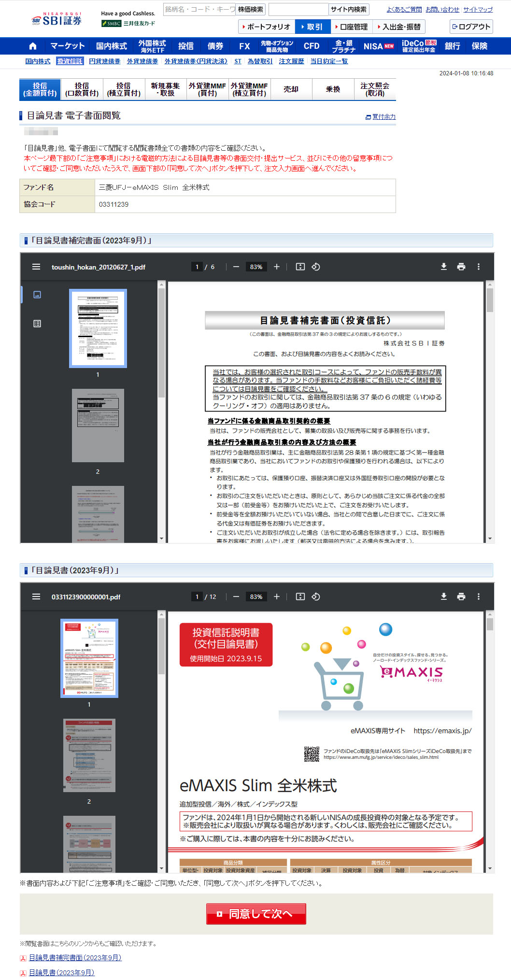The height and width of the screenshot is (980, 511).
Task: Show document outline in first PDF sidebar
Action: (x=37, y=324)
